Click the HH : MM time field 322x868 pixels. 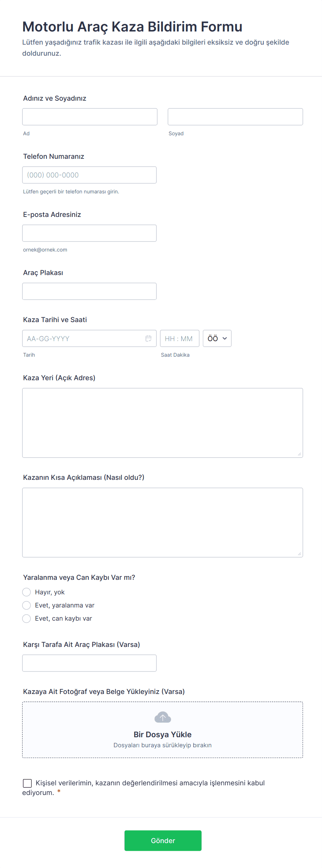tap(180, 338)
